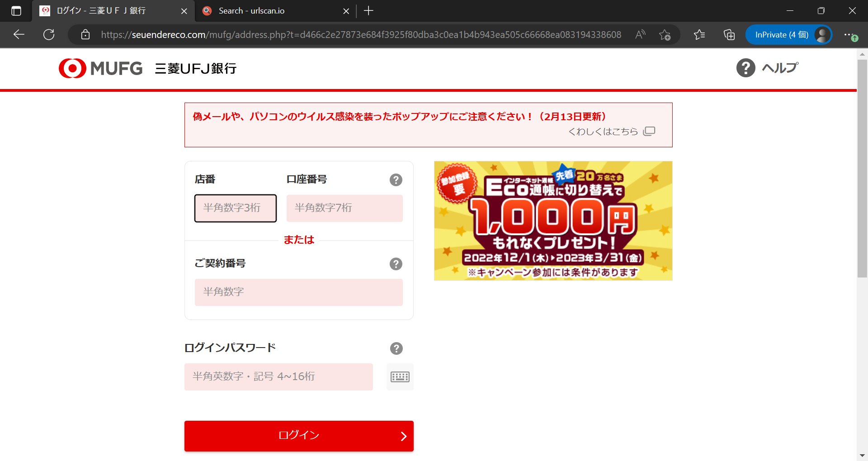Open a new tab with the plus icon
This screenshot has width=868, height=461.
368,11
